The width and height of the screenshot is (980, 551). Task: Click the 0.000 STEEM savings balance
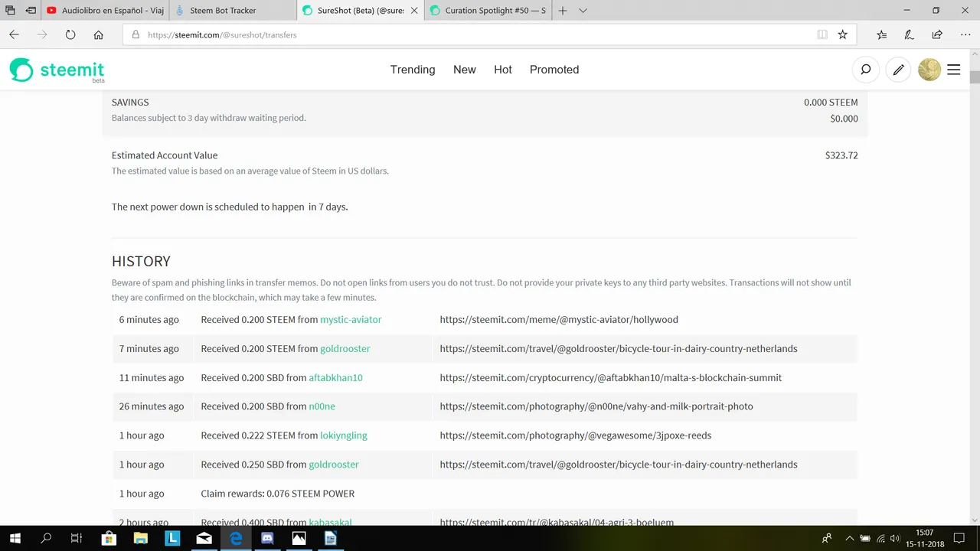pyautogui.click(x=831, y=102)
